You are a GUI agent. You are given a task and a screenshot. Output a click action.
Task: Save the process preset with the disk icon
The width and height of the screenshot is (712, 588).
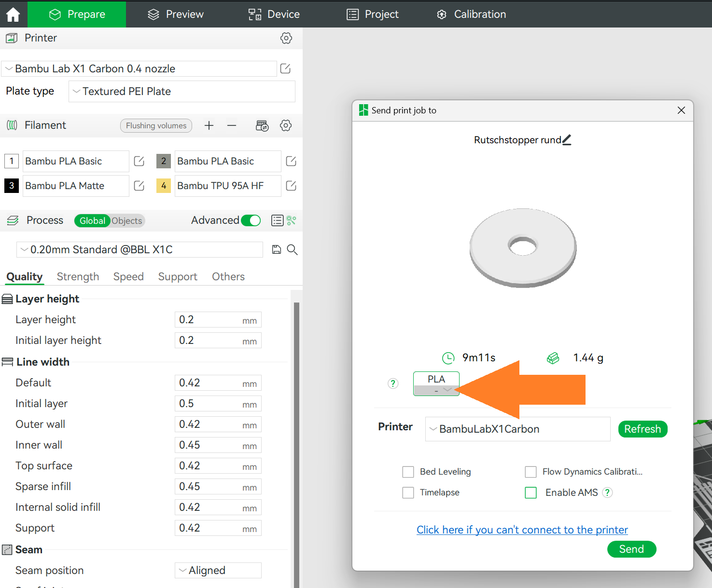(277, 249)
